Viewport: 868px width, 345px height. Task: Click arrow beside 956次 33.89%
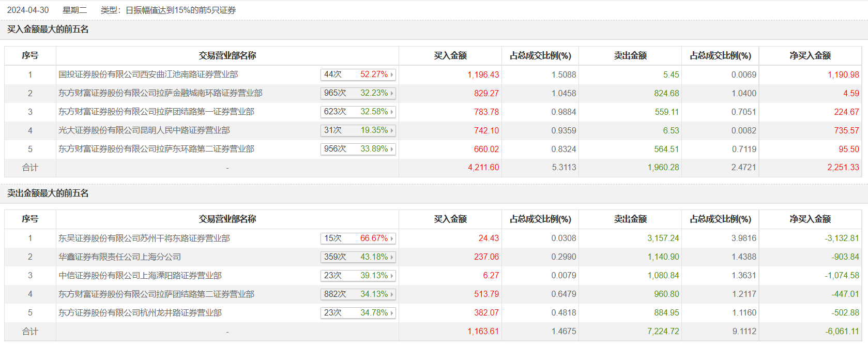click(x=392, y=149)
